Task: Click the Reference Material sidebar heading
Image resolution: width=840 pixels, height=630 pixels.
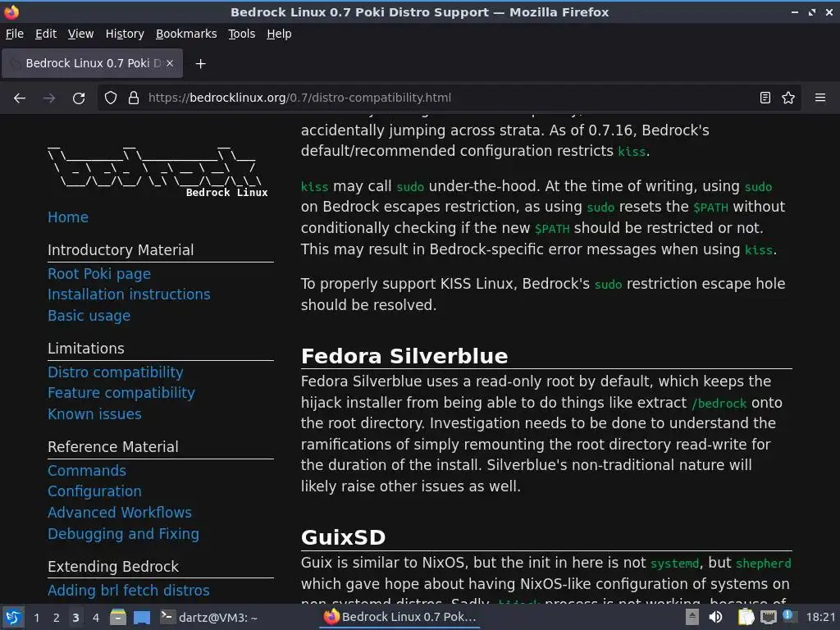Action: [113, 447]
